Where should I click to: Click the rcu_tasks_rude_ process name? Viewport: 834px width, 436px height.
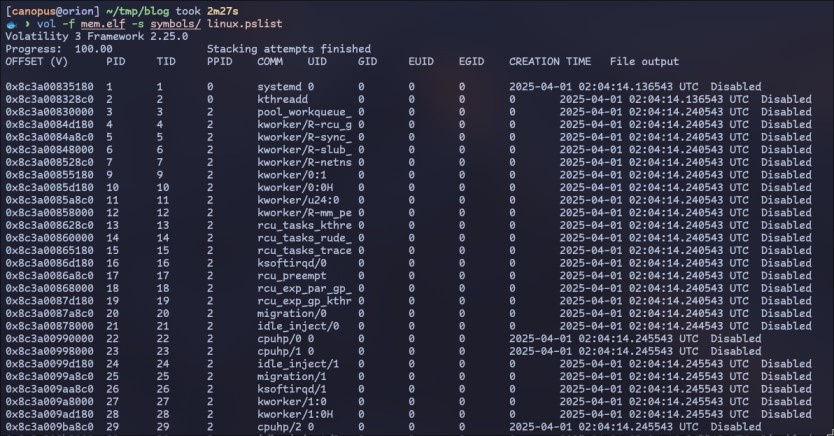click(305, 238)
